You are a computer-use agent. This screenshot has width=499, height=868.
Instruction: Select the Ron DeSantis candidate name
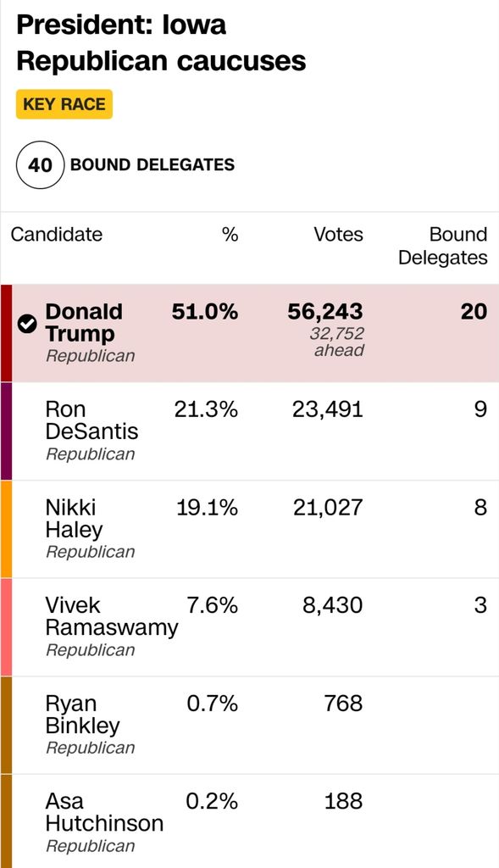(x=91, y=420)
